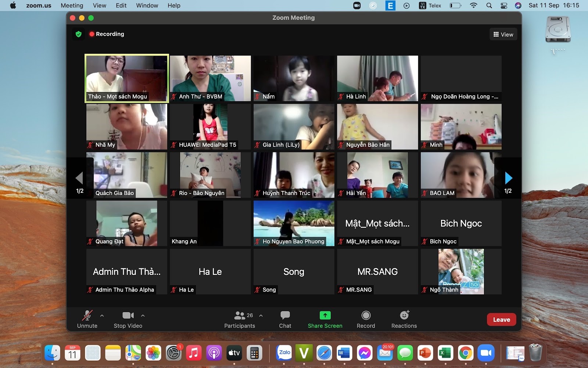This screenshot has height=368, width=588.
Task: Go to next page of video gallery
Action: pos(508,178)
